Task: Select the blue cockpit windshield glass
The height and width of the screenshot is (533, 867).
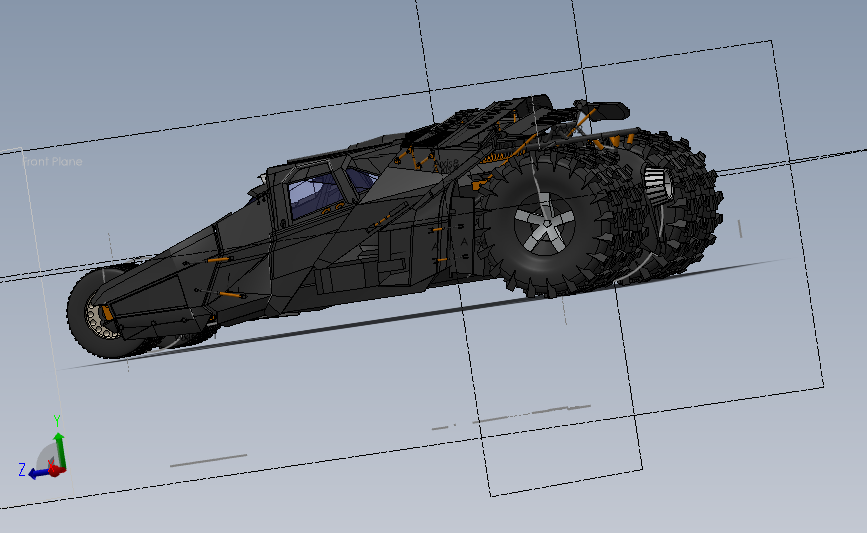Action: click(314, 195)
